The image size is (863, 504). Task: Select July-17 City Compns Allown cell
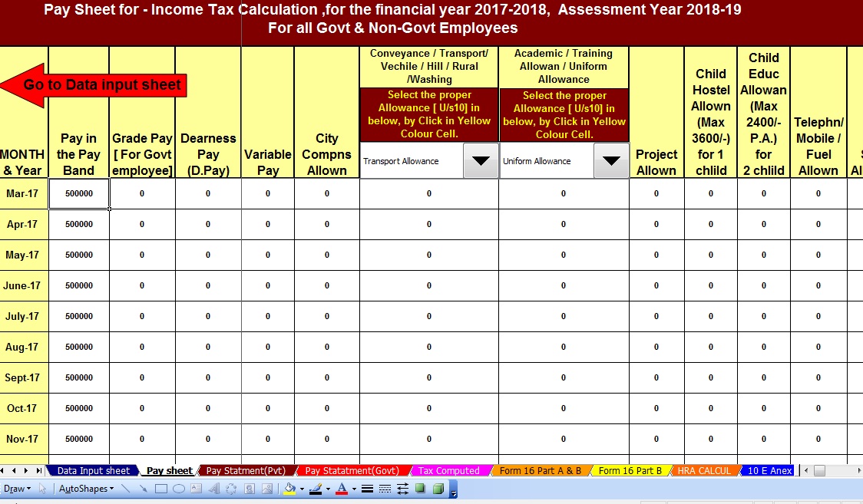click(x=327, y=317)
